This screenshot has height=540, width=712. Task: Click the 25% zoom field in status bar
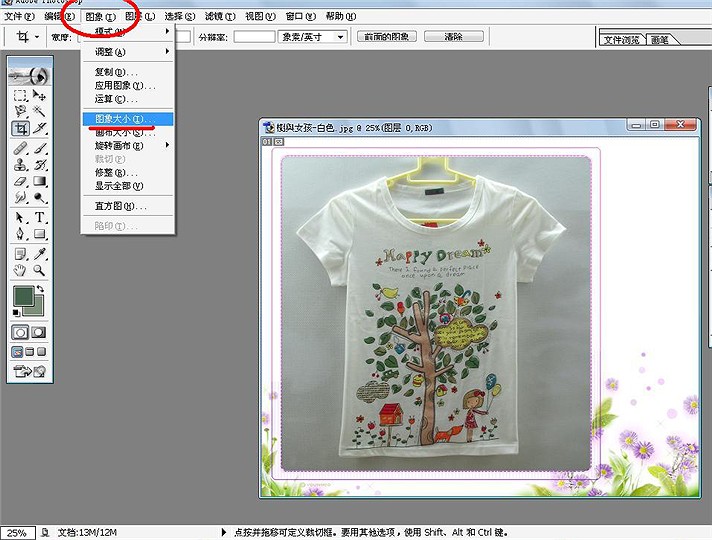(x=18, y=533)
